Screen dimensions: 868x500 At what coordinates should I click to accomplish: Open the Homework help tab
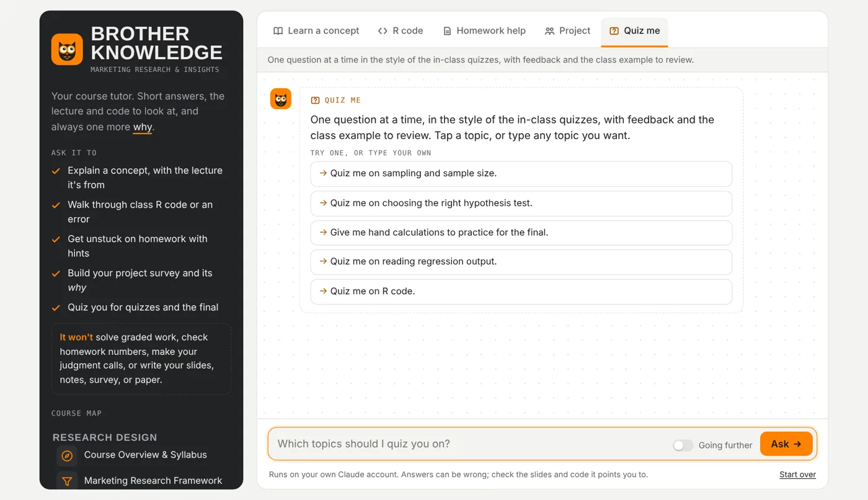pyautogui.click(x=484, y=30)
